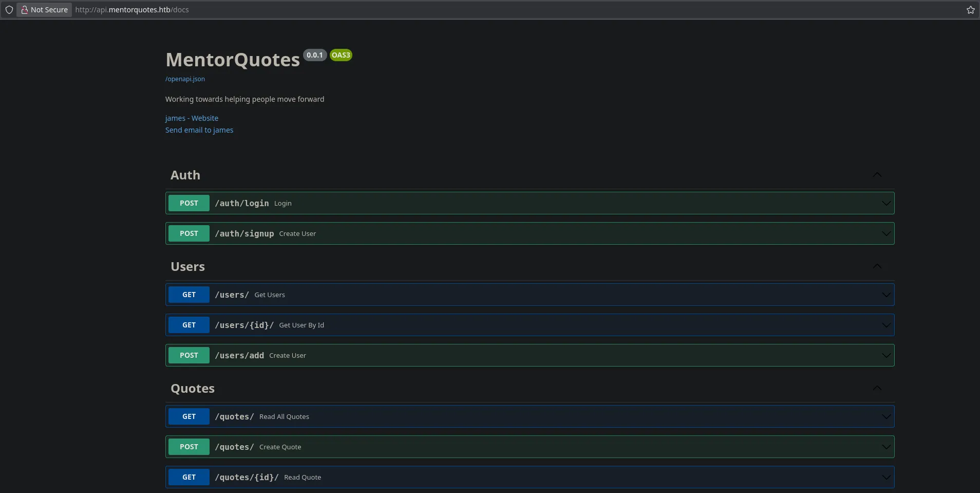The height and width of the screenshot is (493, 980).
Task: Click the POST /quotes/ Create Quote path
Action: point(234,447)
